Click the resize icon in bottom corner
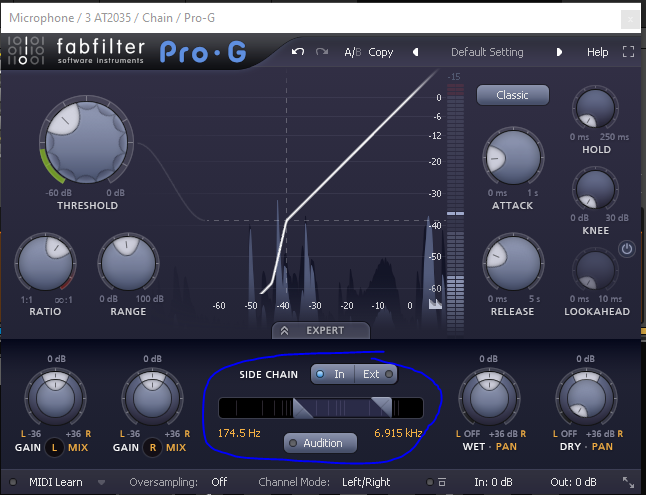This screenshot has height=495, width=646. [628, 482]
